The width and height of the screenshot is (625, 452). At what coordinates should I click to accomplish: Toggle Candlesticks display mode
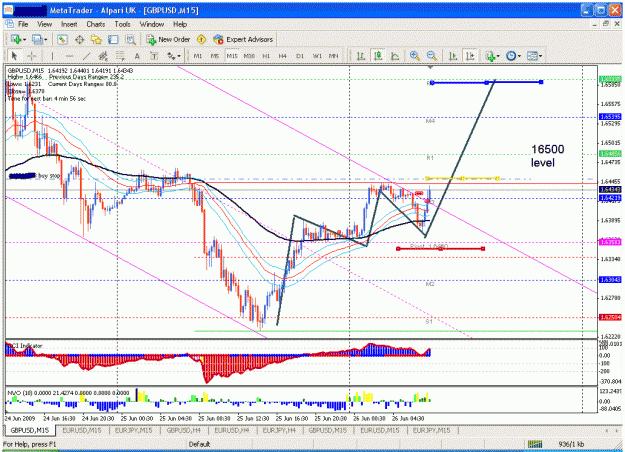[378, 56]
